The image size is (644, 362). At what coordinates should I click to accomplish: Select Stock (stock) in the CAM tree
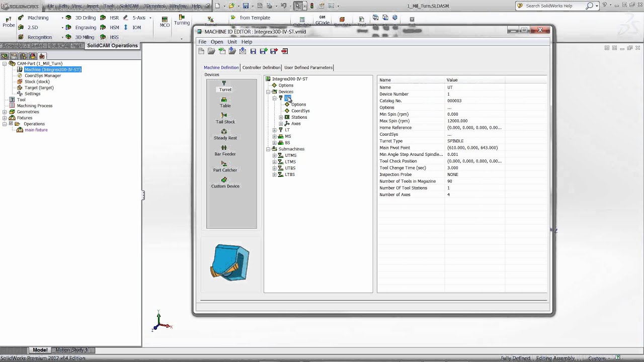(x=37, y=81)
